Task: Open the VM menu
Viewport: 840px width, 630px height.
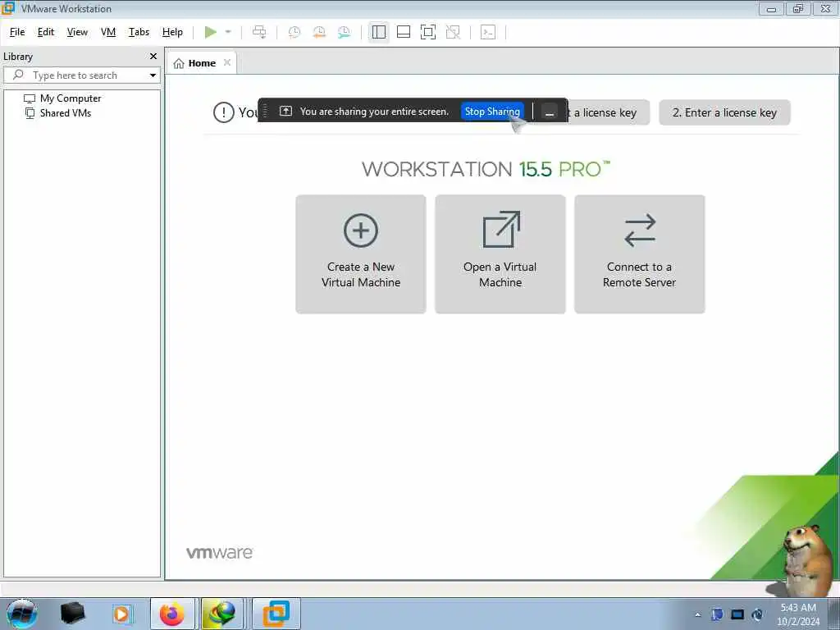Action: [x=108, y=32]
